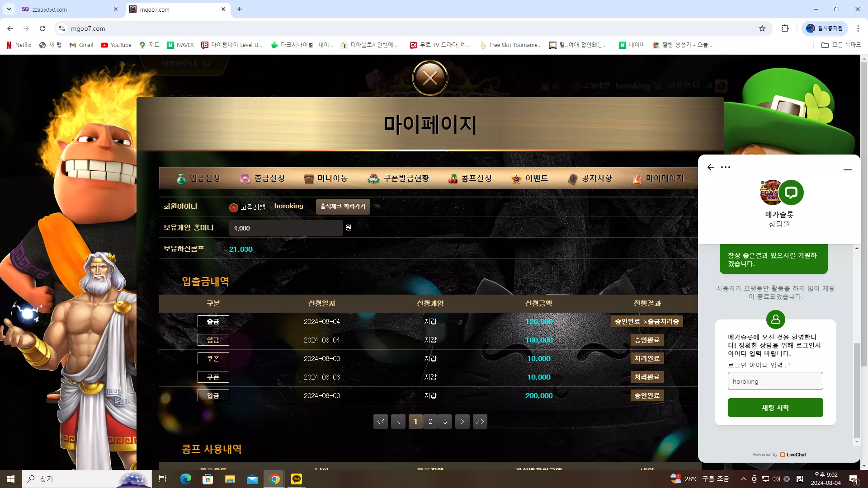This screenshot has width=868, height=488.
Task: Minimize the LiveChat widget
Action: pos(848,170)
